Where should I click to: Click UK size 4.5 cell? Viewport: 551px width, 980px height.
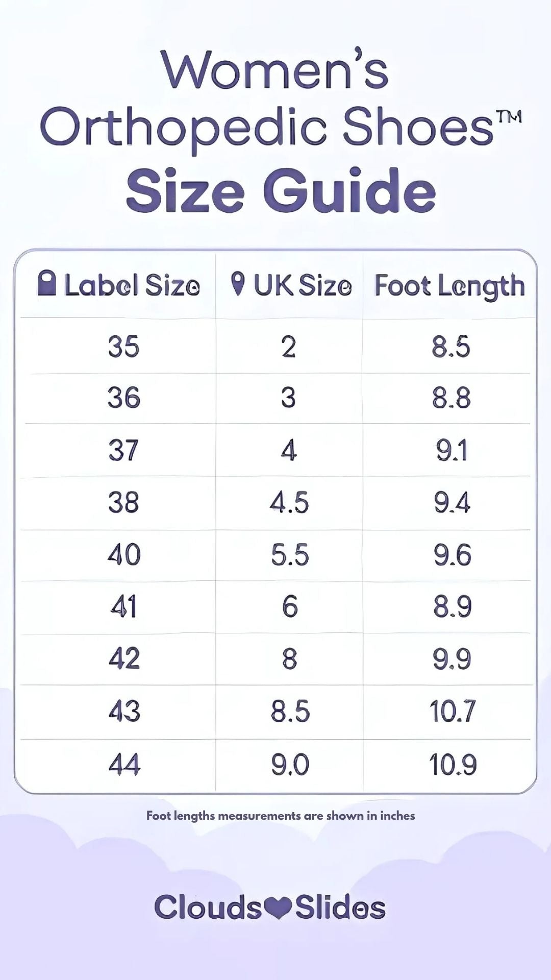coord(289,502)
